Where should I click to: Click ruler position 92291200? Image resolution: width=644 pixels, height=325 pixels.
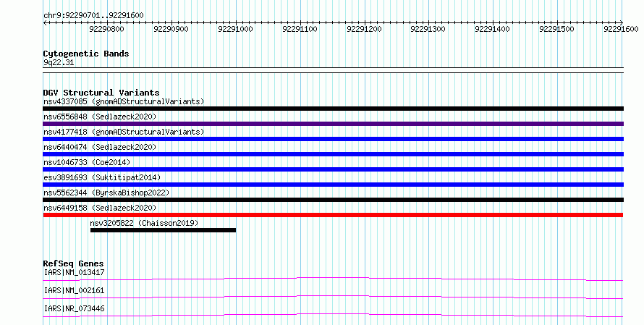[x=364, y=29]
